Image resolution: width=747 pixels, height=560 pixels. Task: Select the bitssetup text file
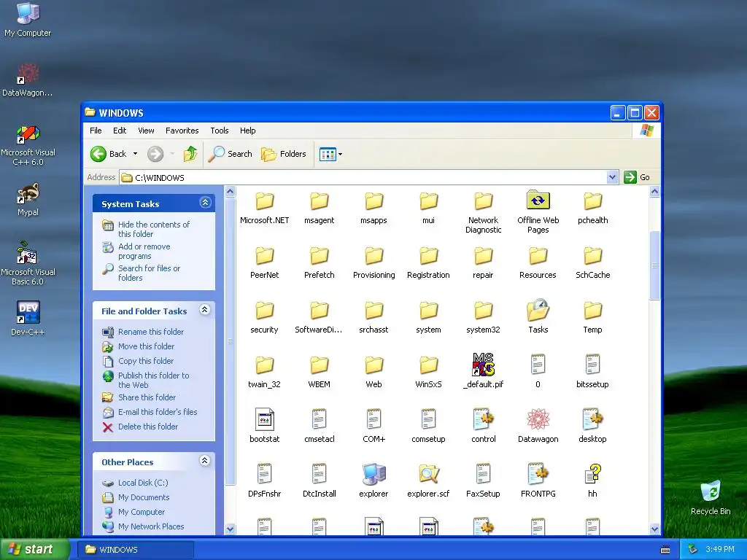click(x=592, y=372)
